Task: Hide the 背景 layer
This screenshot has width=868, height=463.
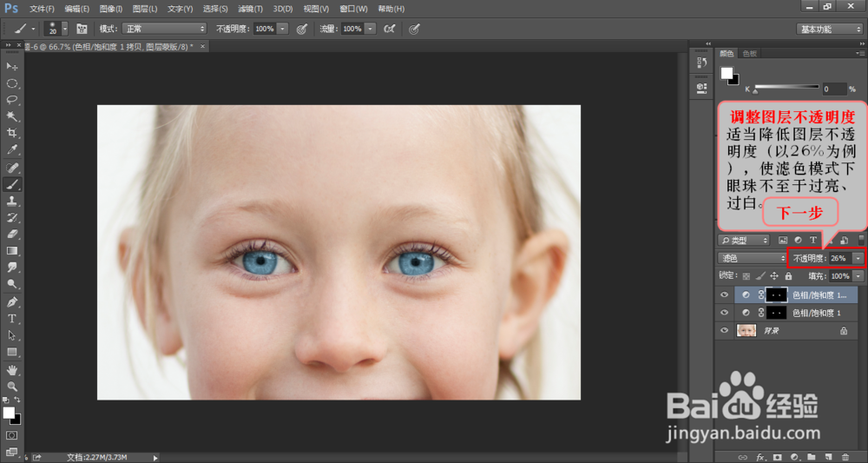Action: 724,330
